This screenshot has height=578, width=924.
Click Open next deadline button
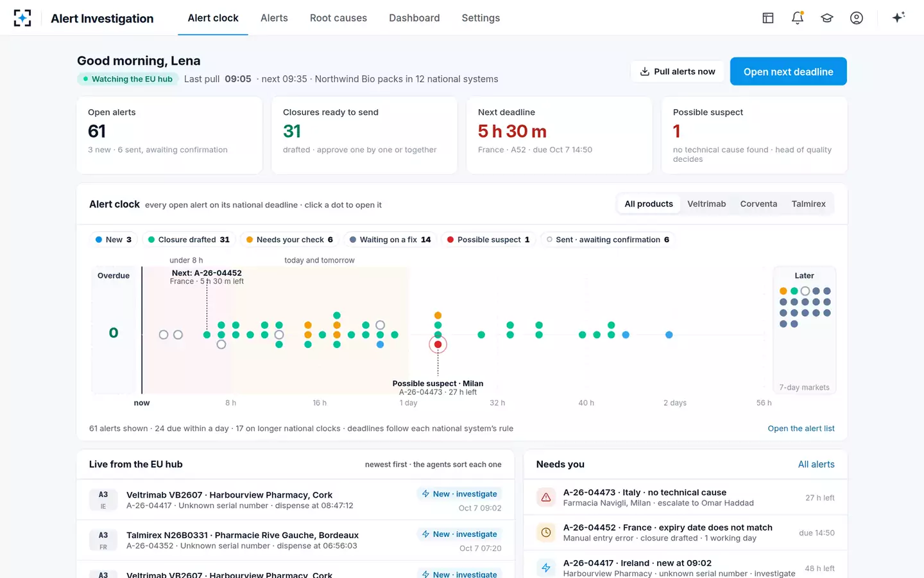[789, 71]
